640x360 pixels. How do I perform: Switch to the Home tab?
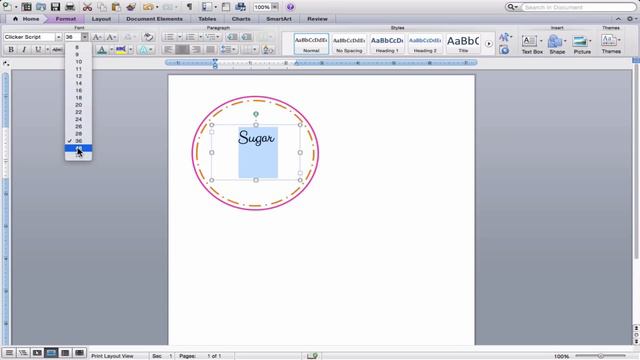27,19
